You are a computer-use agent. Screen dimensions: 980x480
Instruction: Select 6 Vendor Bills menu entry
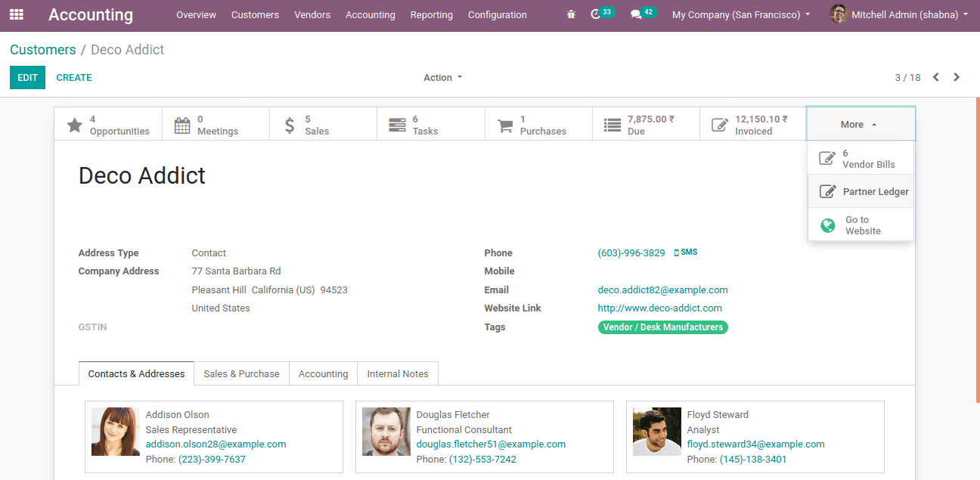(861, 159)
